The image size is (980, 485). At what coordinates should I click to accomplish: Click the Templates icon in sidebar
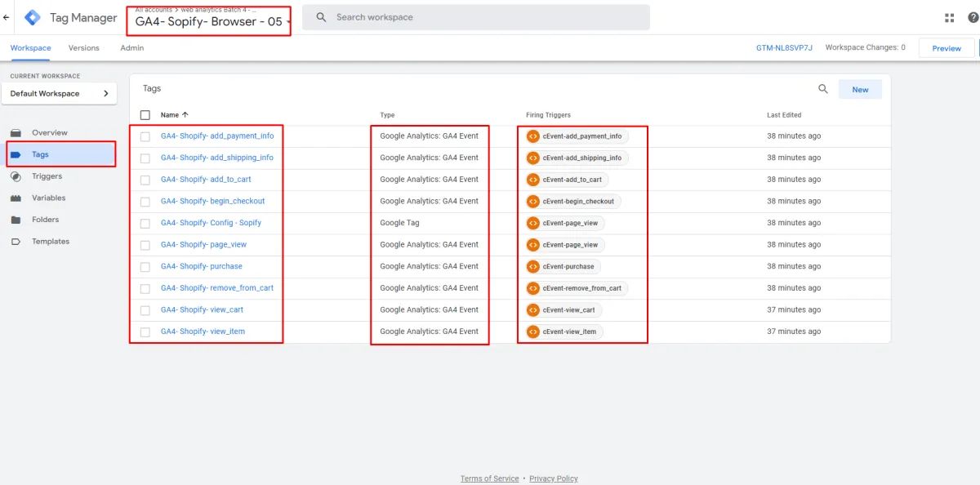16,242
